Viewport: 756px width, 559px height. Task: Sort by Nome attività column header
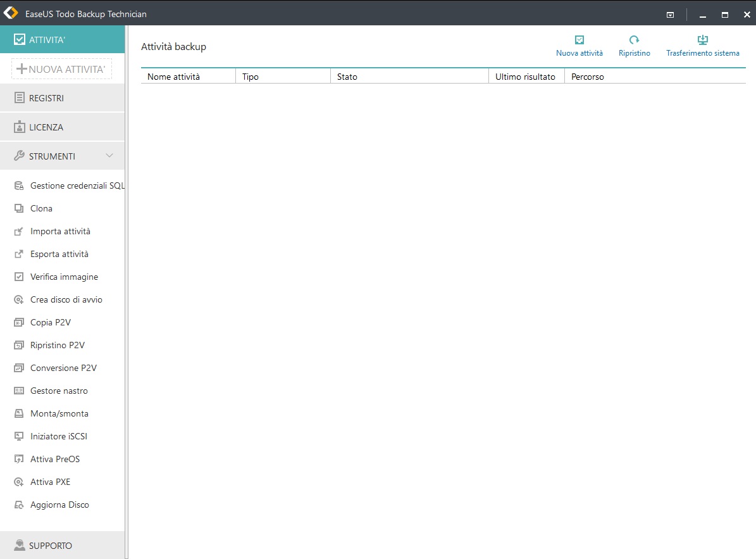pos(188,77)
